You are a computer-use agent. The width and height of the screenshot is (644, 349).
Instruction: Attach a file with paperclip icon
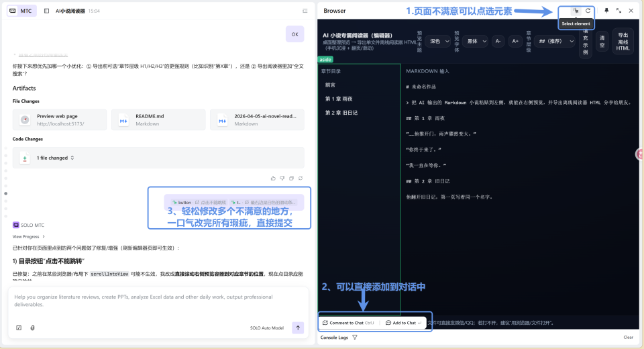[32, 328]
